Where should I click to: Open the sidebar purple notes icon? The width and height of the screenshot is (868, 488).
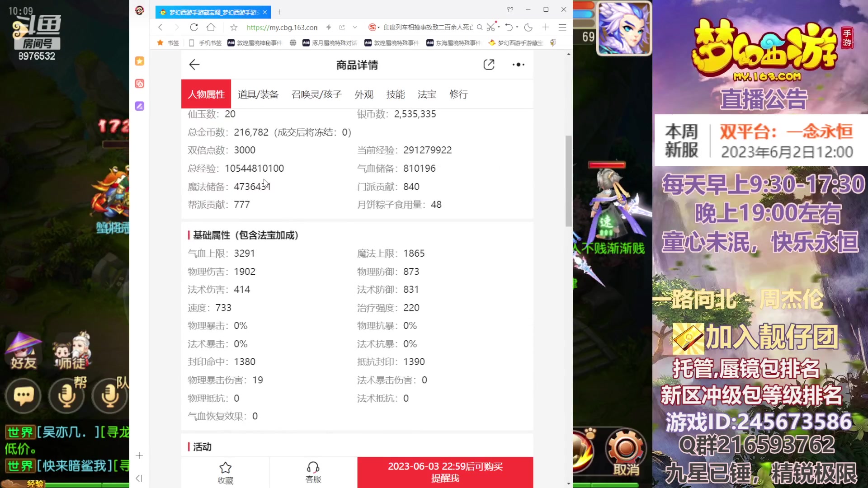click(x=140, y=106)
